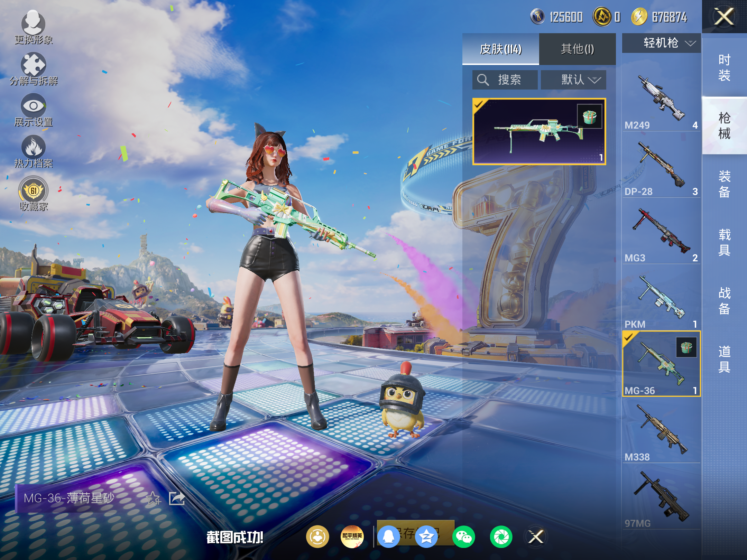Screen dimensions: 747x560
Task: Share screenshot to the gold community circle icon
Action: tap(317, 536)
